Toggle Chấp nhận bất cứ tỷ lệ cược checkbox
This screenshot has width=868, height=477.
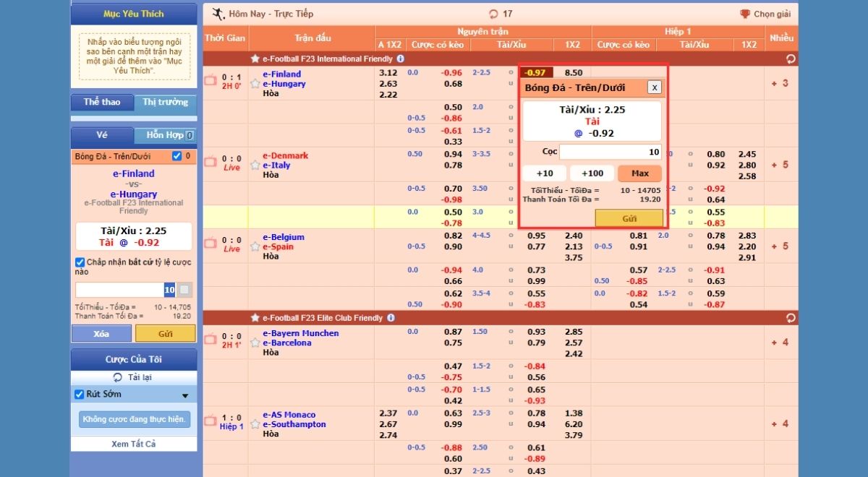click(80, 262)
